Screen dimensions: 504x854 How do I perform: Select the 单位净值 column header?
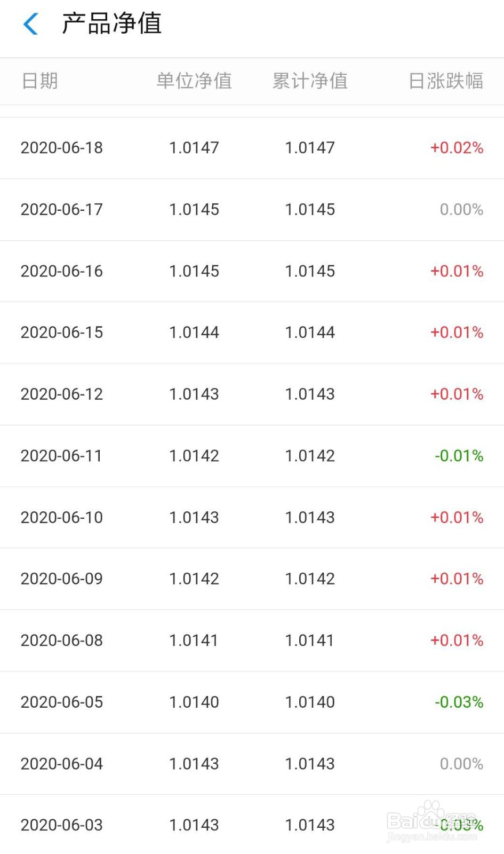coord(194,81)
